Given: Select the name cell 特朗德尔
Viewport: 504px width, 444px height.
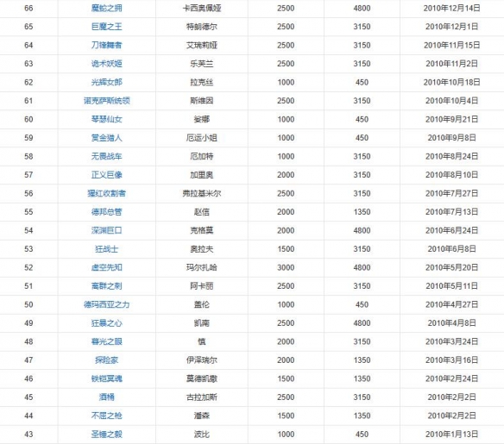Looking at the screenshot, I should 202,27.
